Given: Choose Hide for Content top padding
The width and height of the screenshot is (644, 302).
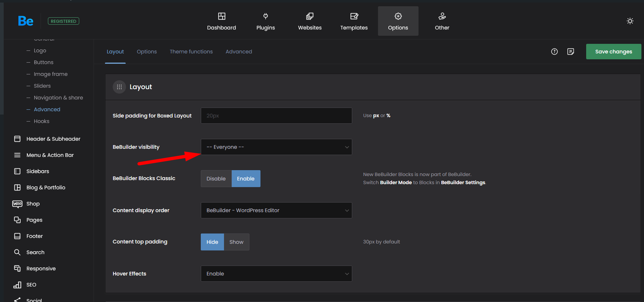Looking at the screenshot, I should click(x=212, y=242).
